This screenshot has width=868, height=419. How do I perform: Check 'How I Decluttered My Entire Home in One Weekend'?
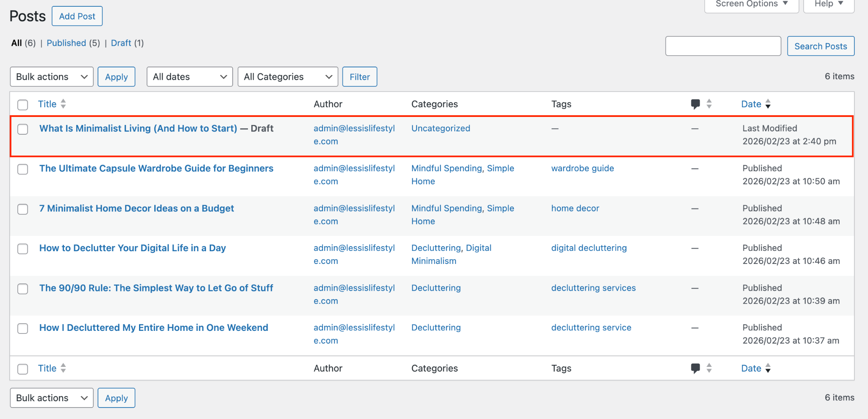(22, 328)
